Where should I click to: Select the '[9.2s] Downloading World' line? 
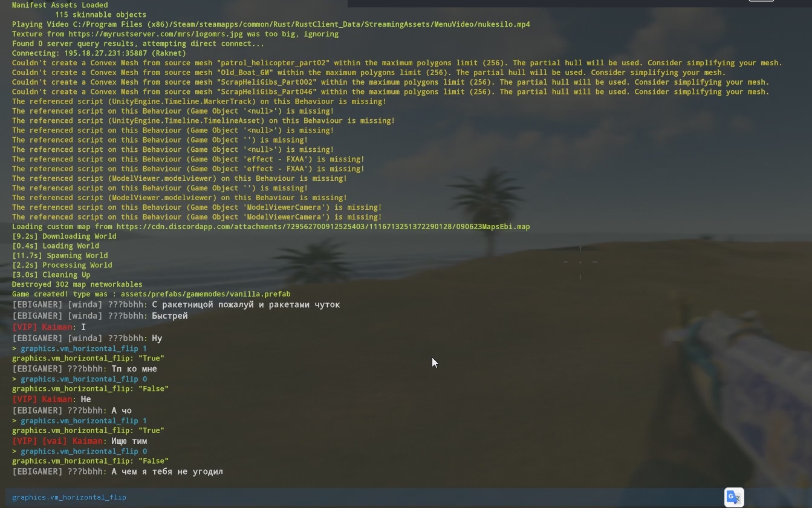pyautogui.click(x=64, y=236)
